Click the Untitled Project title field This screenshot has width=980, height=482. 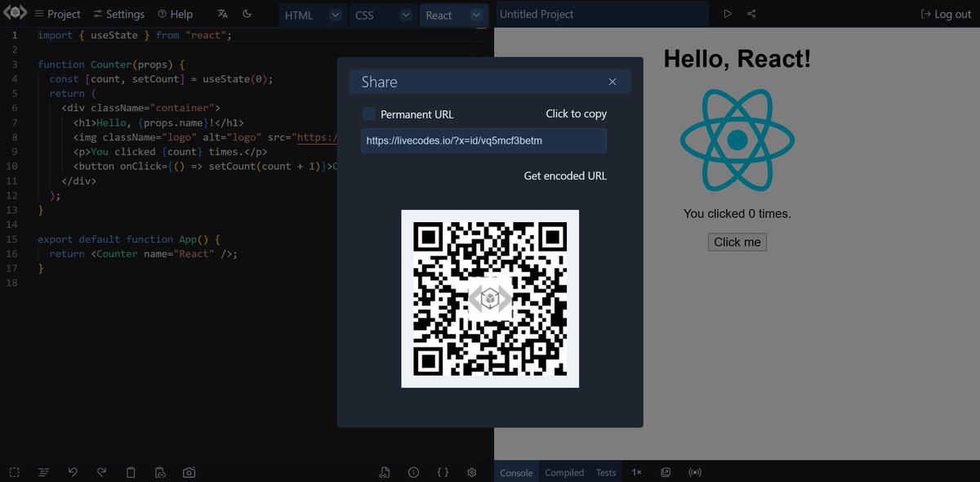(601, 14)
